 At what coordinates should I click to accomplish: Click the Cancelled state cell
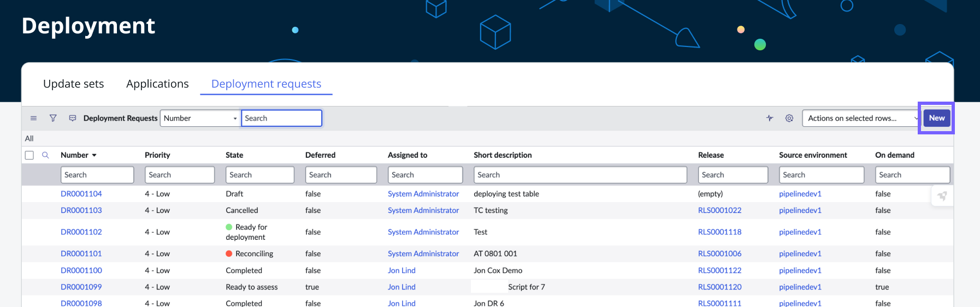[242, 210]
